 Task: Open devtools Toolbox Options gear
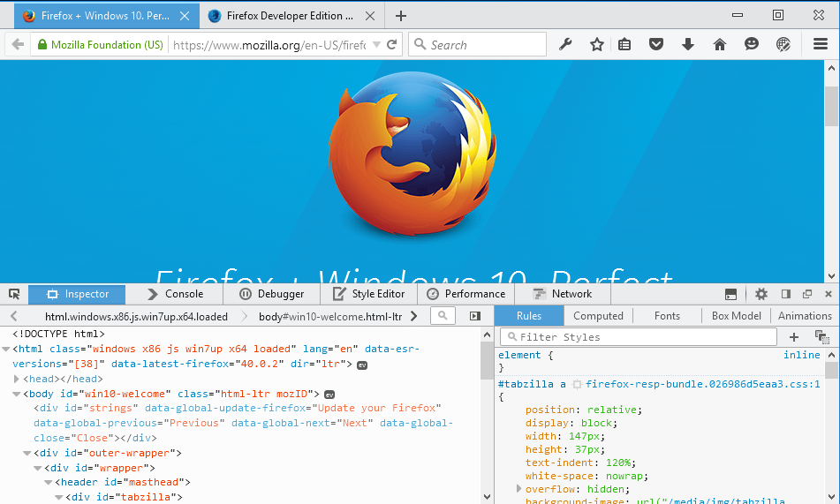[x=761, y=294]
